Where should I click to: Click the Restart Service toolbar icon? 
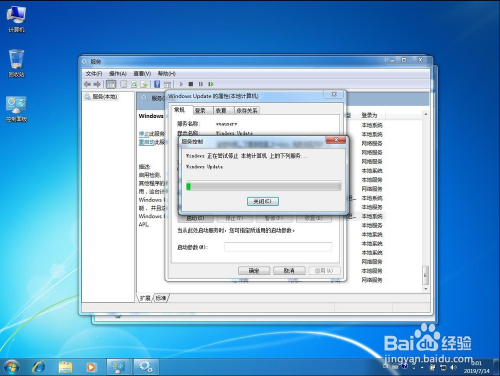(x=211, y=84)
